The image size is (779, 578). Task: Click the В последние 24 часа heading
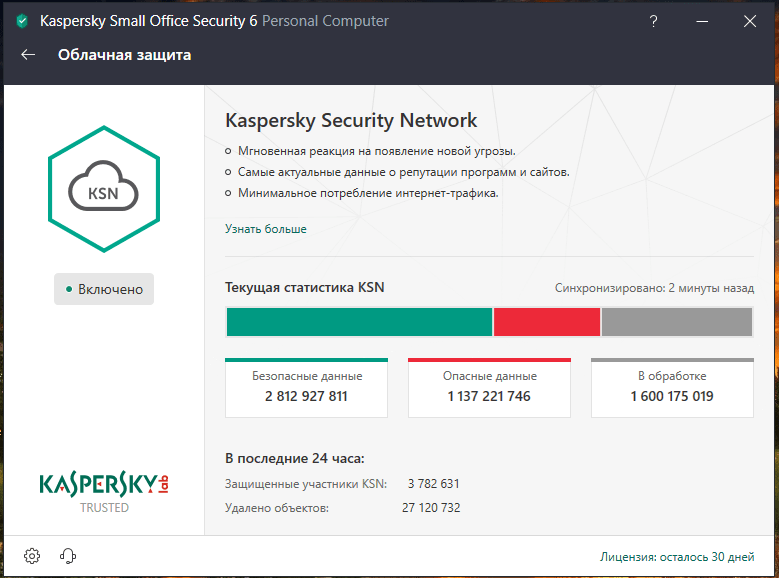(x=295, y=458)
